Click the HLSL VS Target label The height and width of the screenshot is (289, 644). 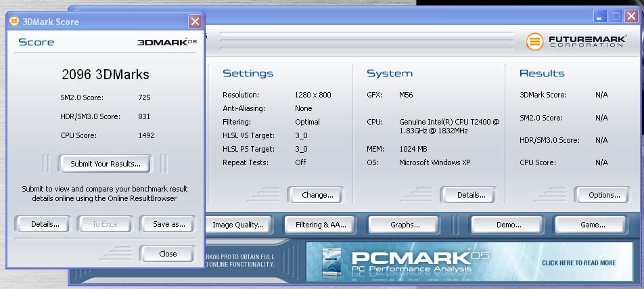pos(248,135)
